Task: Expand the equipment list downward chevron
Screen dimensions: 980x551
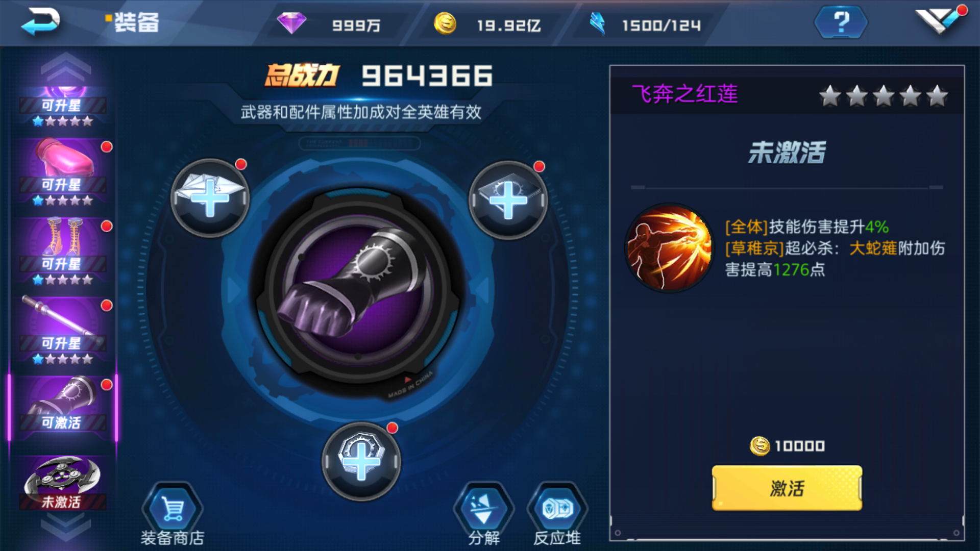Action: [66, 527]
